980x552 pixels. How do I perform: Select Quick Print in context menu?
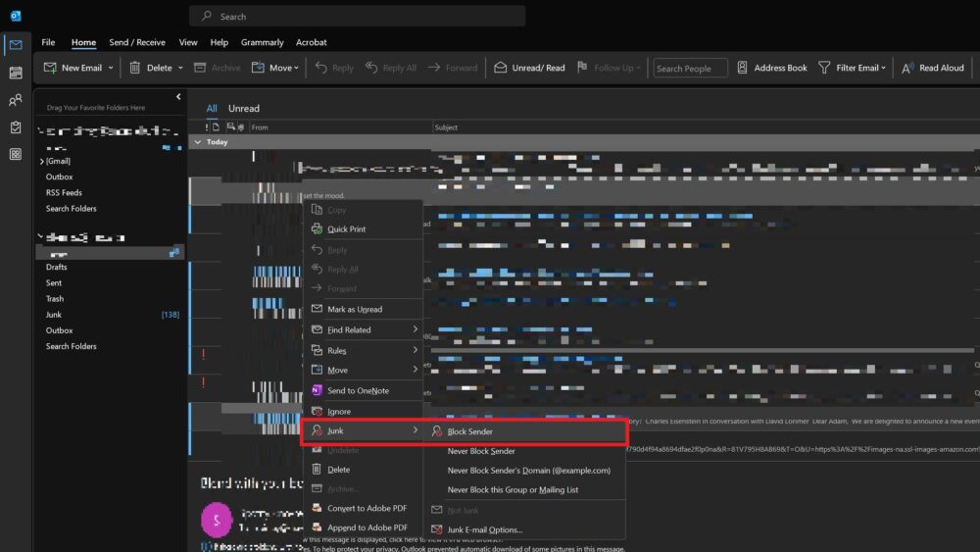(x=346, y=229)
